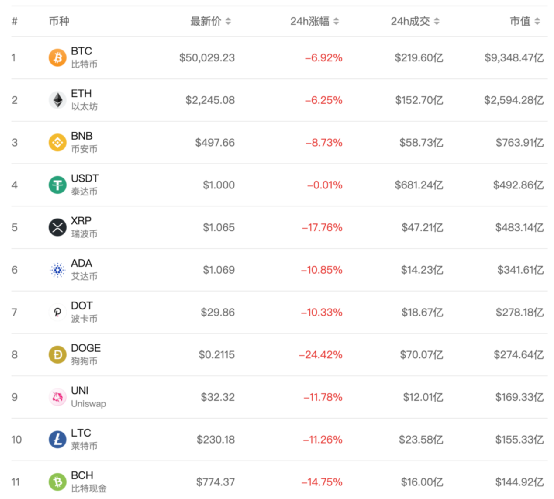This screenshot has width=554, height=499.
Task: Sort by 最新价 using its sort arrows
Action: pos(228,22)
